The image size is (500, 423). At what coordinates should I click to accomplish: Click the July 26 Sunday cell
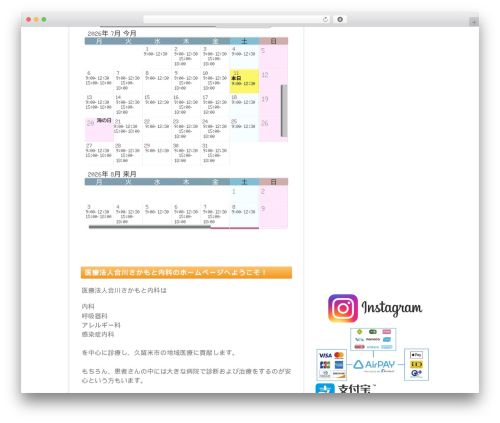273,129
